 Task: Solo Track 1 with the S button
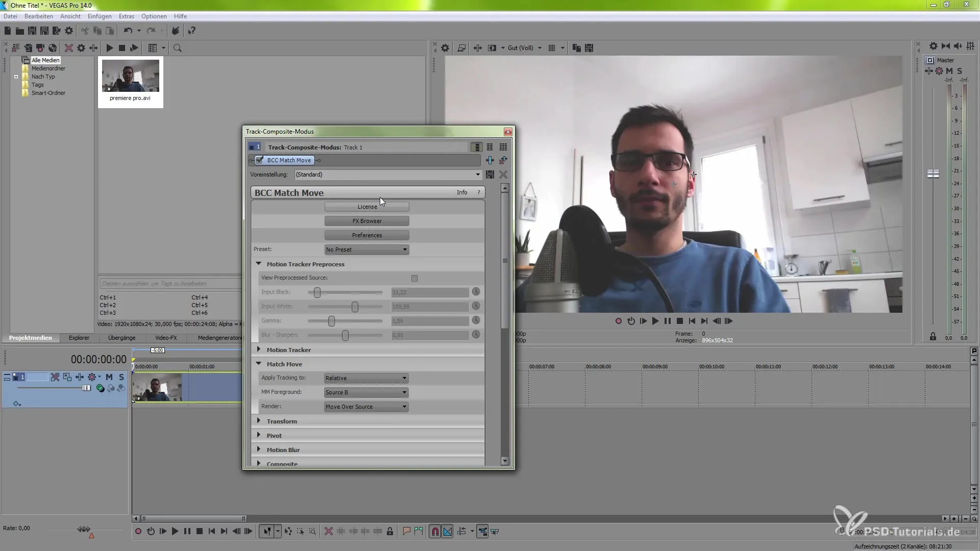[121, 377]
